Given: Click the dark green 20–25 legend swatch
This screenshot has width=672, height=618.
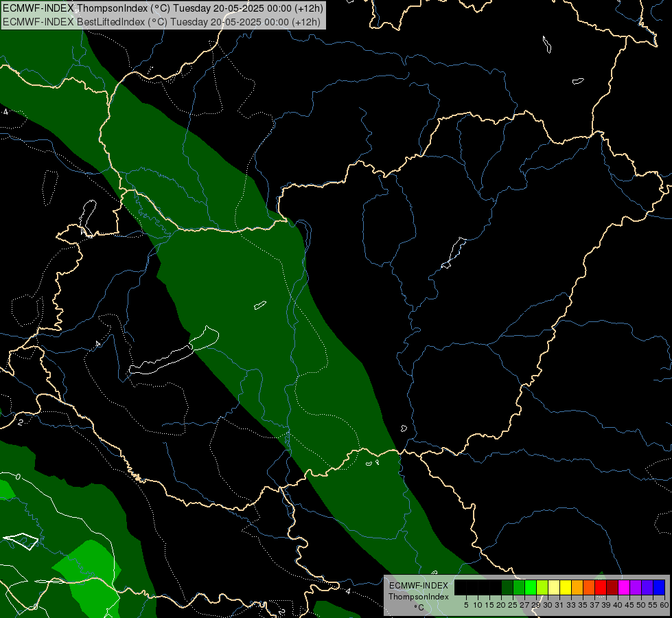Looking at the screenshot, I should (x=507, y=587).
